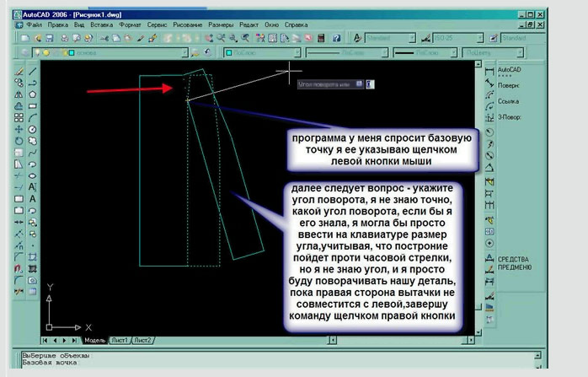Viewport: 588px width, 377px height.
Task: Click the New drawing icon in toolbar
Action: (x=26, y=39)
